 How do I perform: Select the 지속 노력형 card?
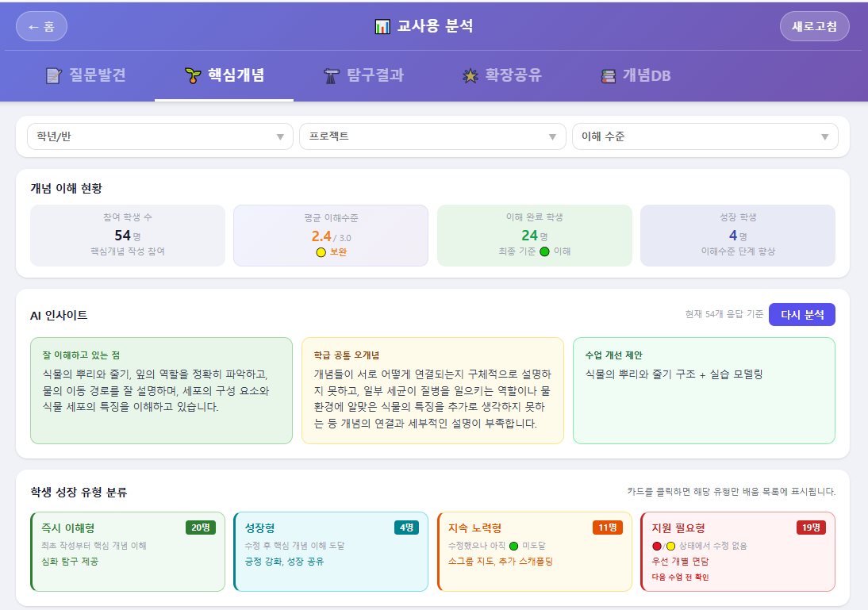tap(535, 551)
